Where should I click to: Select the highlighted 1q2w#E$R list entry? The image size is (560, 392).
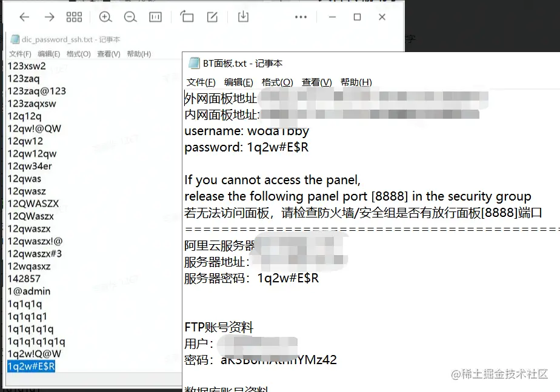click(31, 367)
